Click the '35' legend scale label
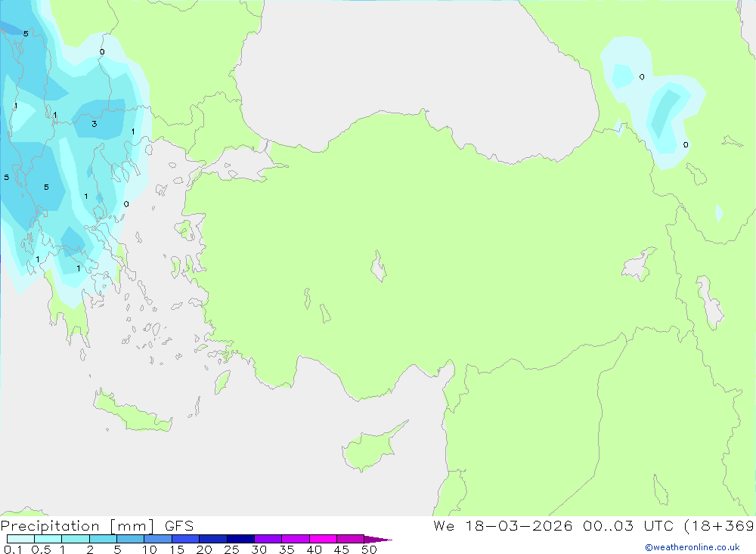This screenshot has width=756, height=554. (287, 549)
